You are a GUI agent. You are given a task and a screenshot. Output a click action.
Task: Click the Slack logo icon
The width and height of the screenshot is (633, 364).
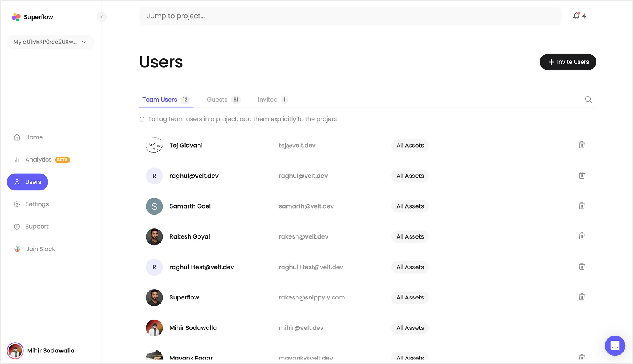click(x=17, y=249)
